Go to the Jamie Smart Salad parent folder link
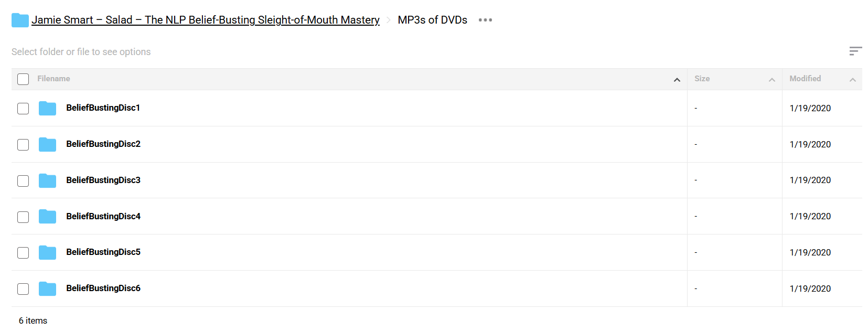Image resolution: width=868 pixels, height=331 pixels. coord(206,20)
